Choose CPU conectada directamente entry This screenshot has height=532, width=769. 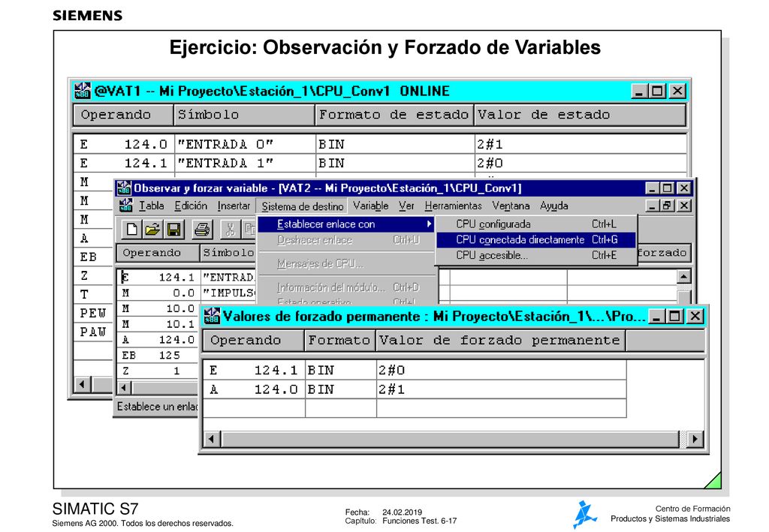tap(536, 239)
